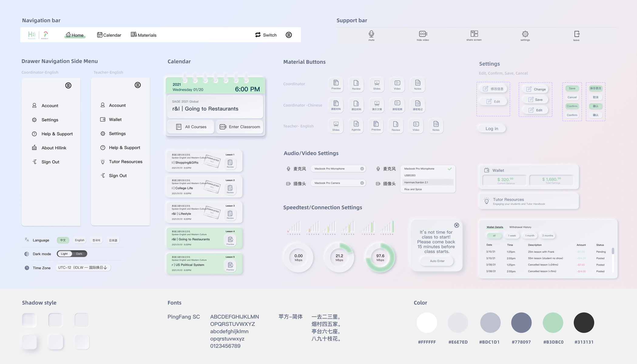
Task: Expand the Macbook Pro Microphone dropdown
Action: [x=362, y=169]
